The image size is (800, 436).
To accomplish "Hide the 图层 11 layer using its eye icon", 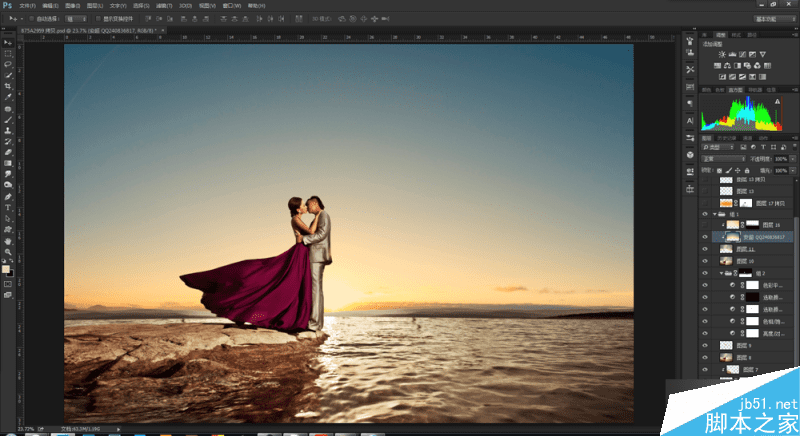I will pos(705,249).
